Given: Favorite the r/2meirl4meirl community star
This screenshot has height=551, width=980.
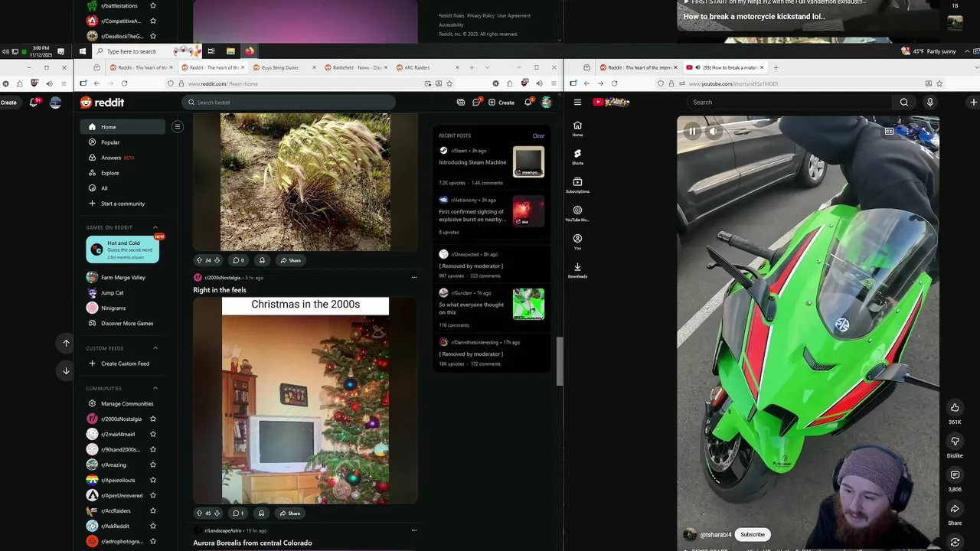Looking at the screenshot, I should (153, 434).
